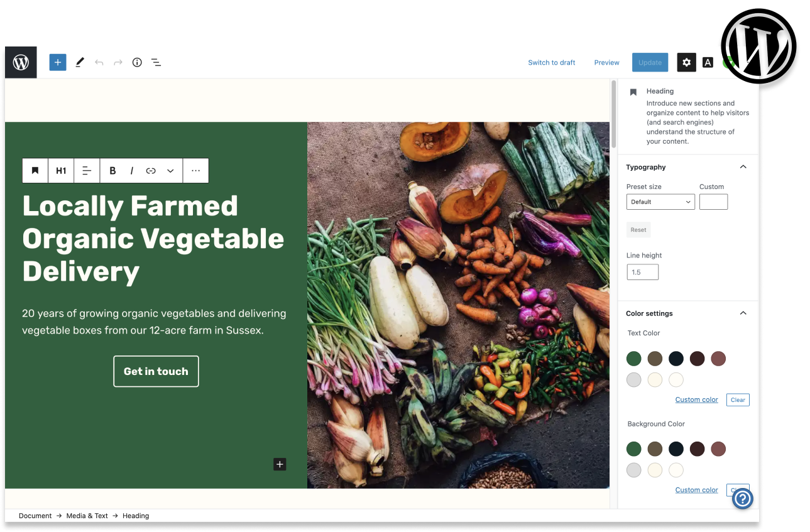810x532 pixels.
Task: Open the content structure info icon
Action: click(137, 62)
